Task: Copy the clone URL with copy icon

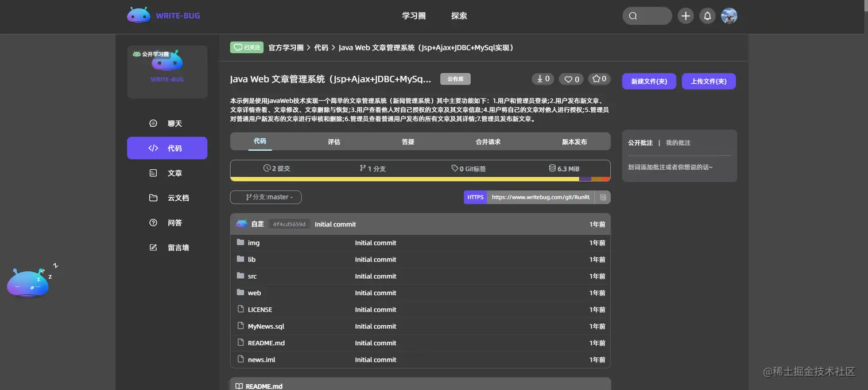Action: tap(603, 197)
